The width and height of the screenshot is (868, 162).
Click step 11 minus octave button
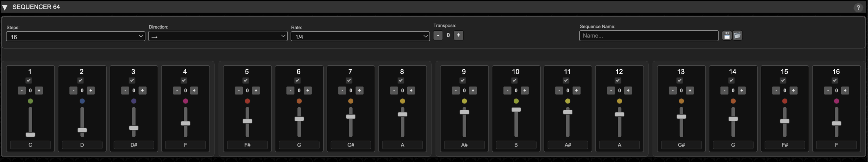point(559,91)
